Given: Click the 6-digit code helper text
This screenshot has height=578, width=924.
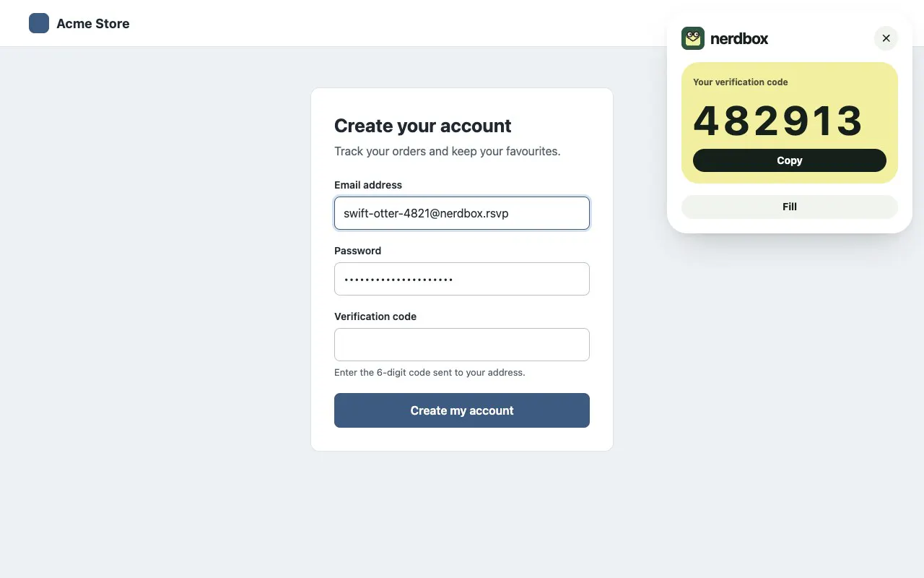Looking at the screenshot, I should pyautogui.click(x=430, y=373).
